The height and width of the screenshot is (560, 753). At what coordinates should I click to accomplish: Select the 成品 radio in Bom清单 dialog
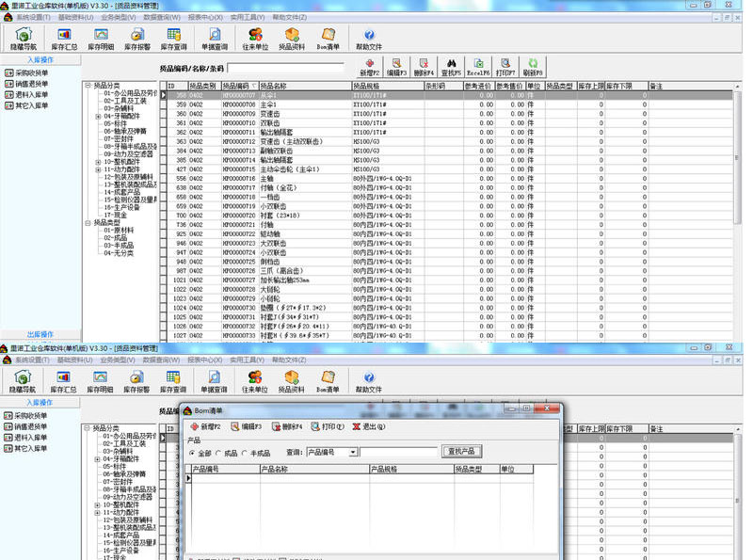point(218,453)
